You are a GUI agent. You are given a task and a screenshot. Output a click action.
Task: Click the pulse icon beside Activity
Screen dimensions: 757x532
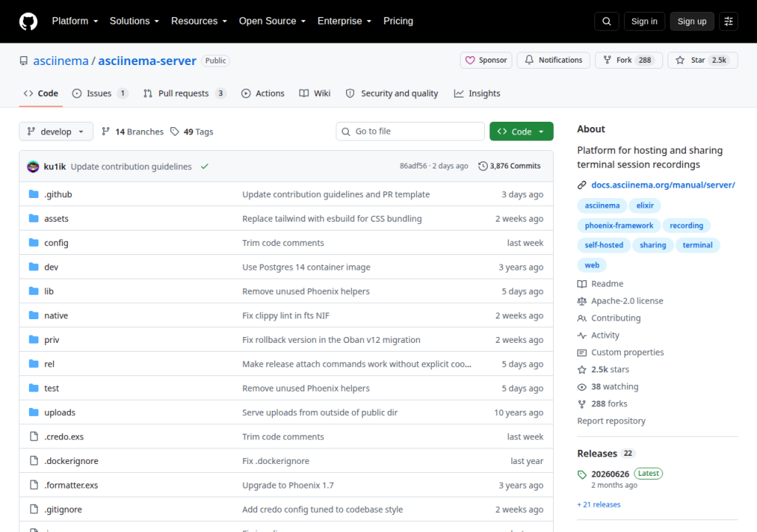pos(582,335)
